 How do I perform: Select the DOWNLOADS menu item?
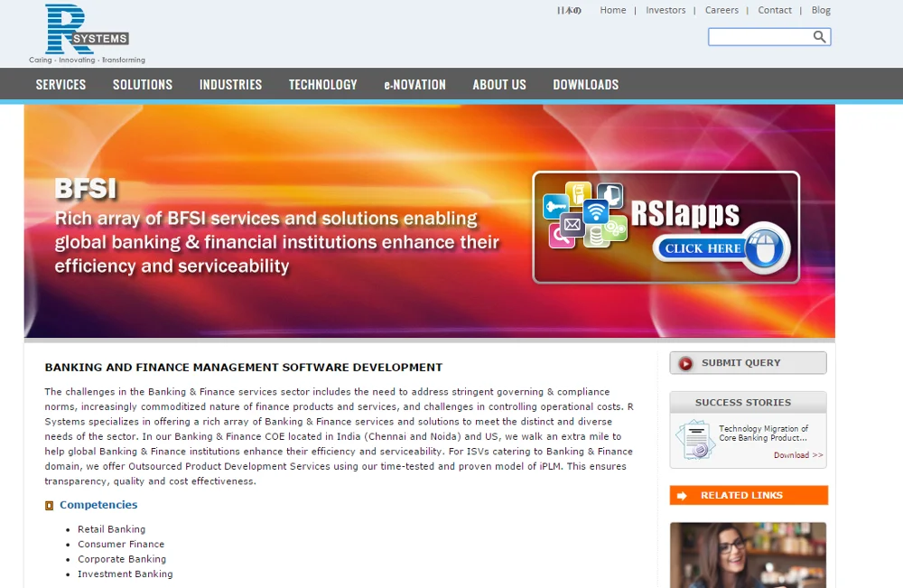(585, 84)
